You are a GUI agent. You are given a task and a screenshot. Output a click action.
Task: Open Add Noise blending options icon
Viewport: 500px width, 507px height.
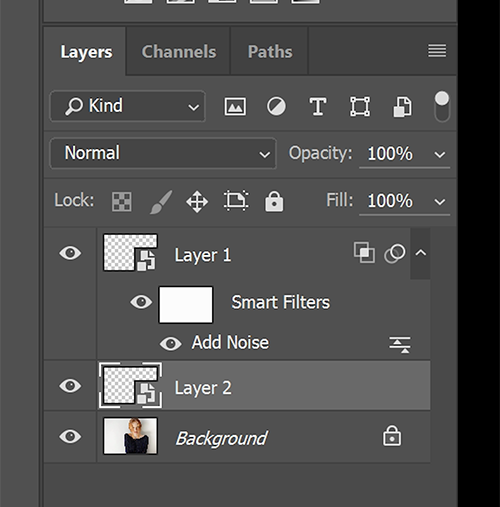click(400, 344)
